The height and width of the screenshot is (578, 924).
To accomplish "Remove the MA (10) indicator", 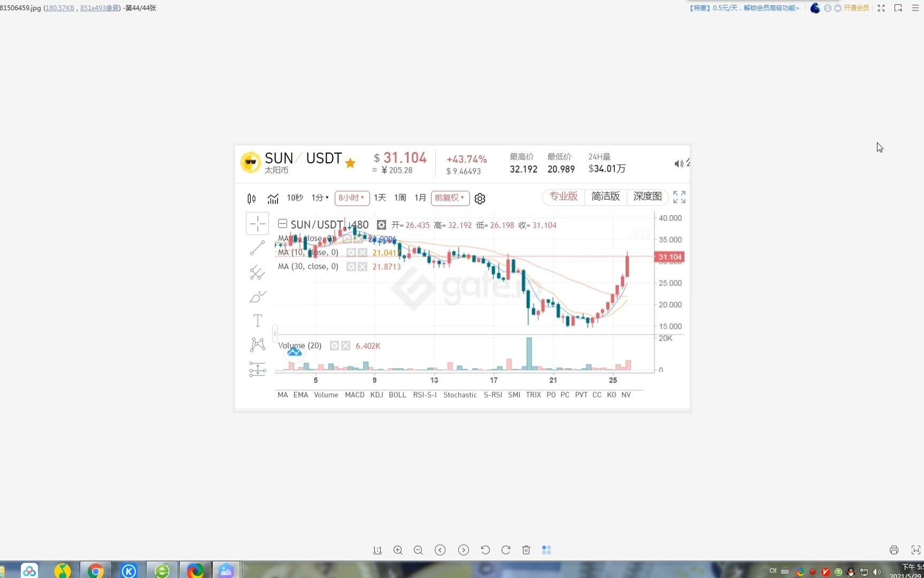I will tap(363, 253).
